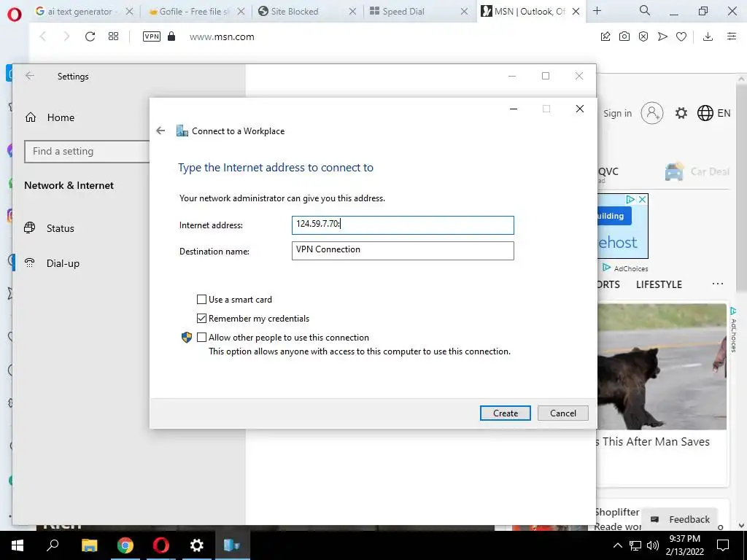Open the MSN Feedback button
The image size is (747, 560).
(x=680, y=519)
